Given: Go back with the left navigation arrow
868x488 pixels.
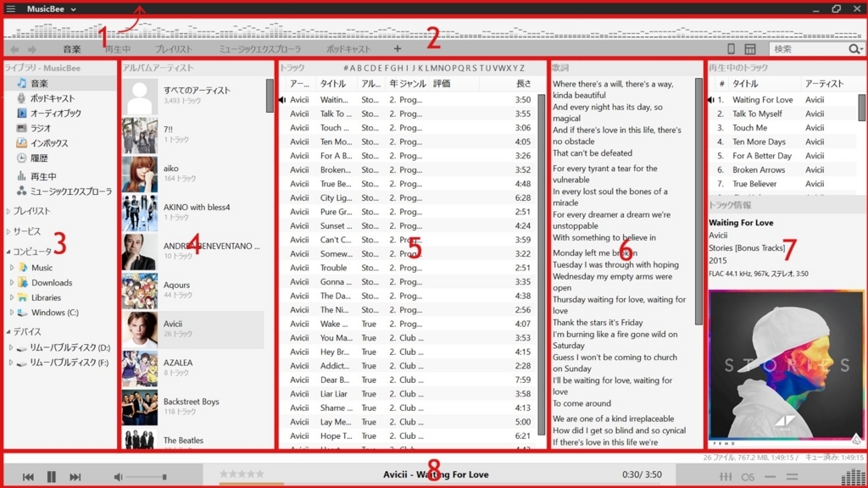Looking at the screenshot, I should [15, 49].
